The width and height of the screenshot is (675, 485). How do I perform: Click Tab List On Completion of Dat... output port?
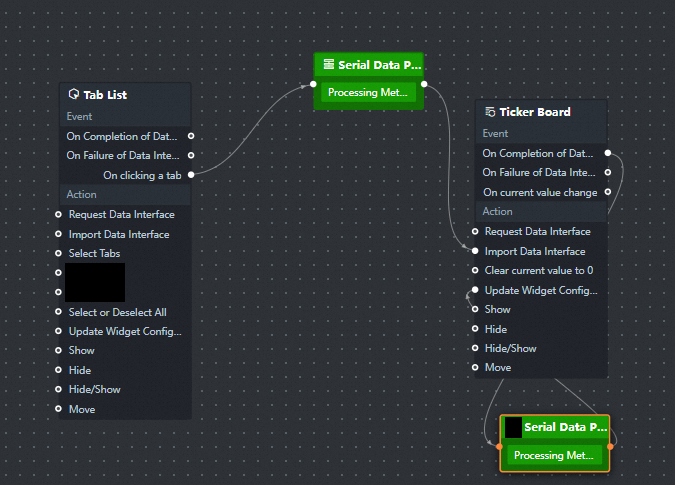191,136
